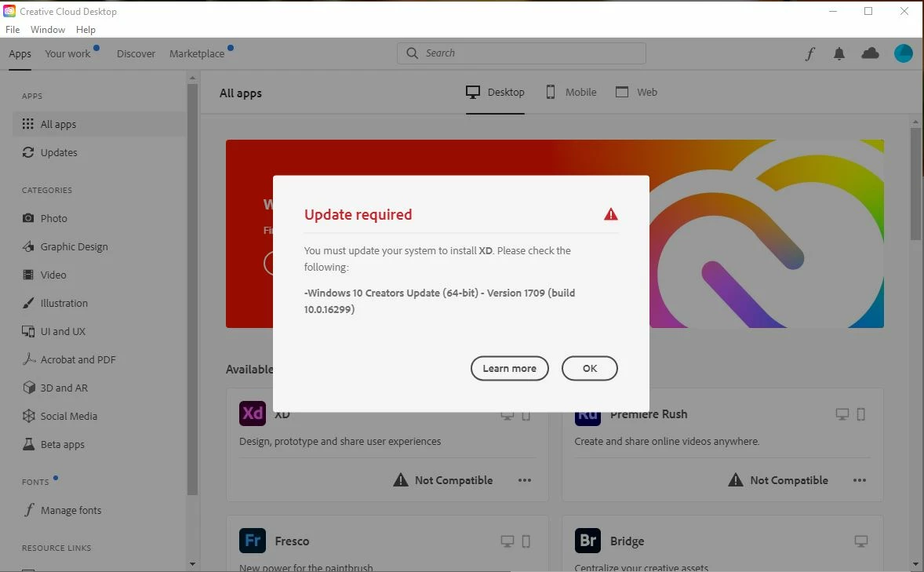
Task: Click Fresco desktop platform icon
Action: pos(507,541)
